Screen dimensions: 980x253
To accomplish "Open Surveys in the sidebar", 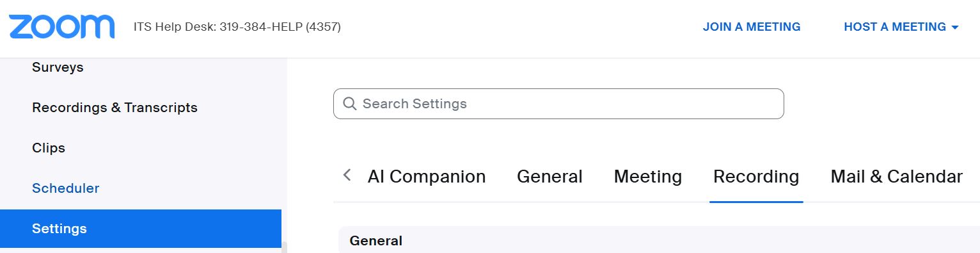I will point(58,67).
